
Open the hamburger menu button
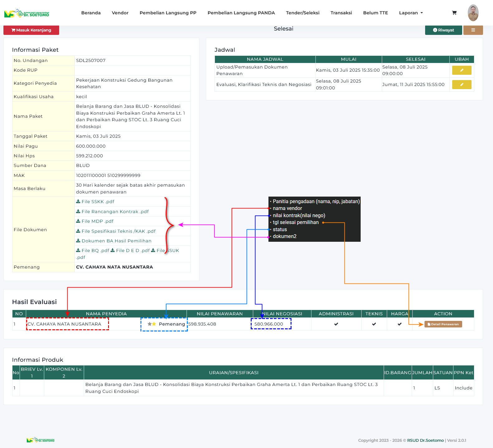pyautogui.click(x=473, y=30)
